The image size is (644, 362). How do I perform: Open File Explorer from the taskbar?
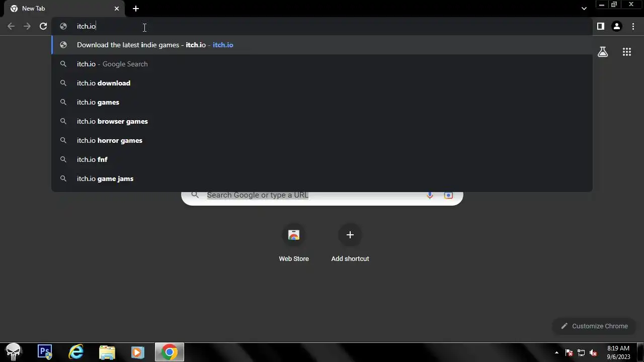pos(107,352)
